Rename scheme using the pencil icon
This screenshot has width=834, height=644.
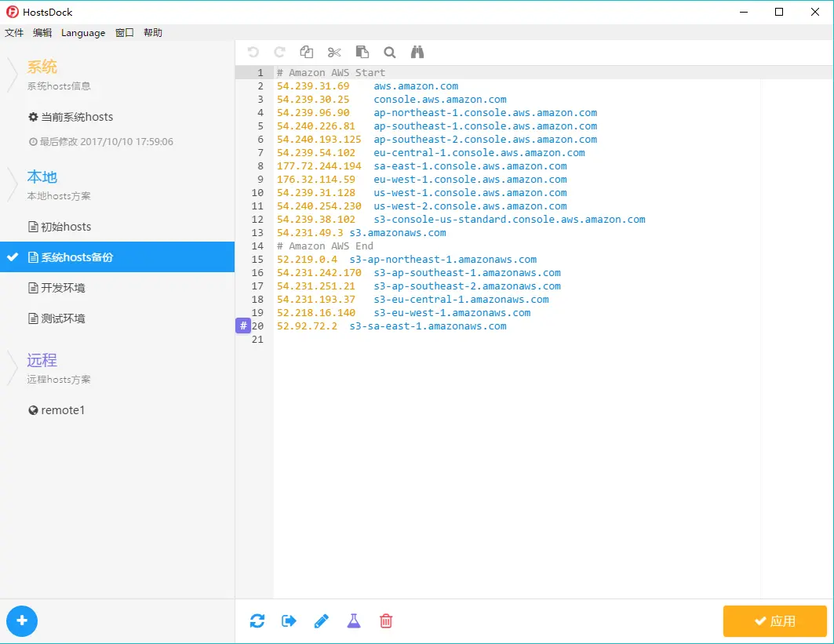(321, 620)
